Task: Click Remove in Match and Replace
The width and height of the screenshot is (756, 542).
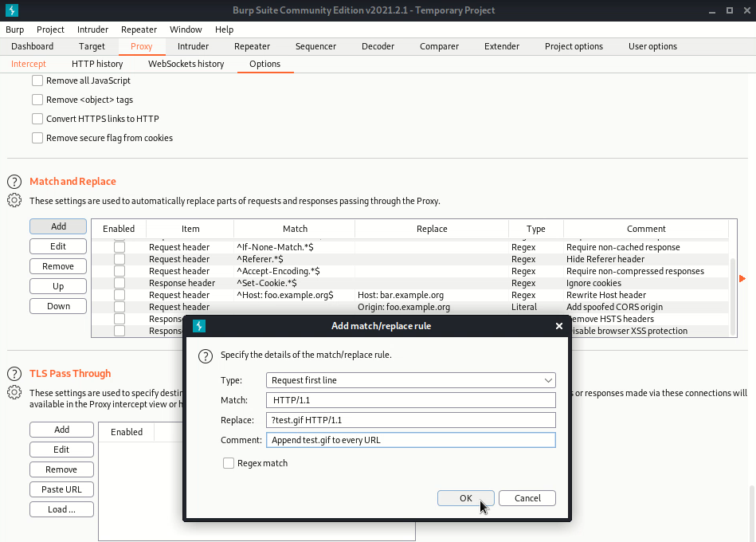Action: tap(58, 266)
